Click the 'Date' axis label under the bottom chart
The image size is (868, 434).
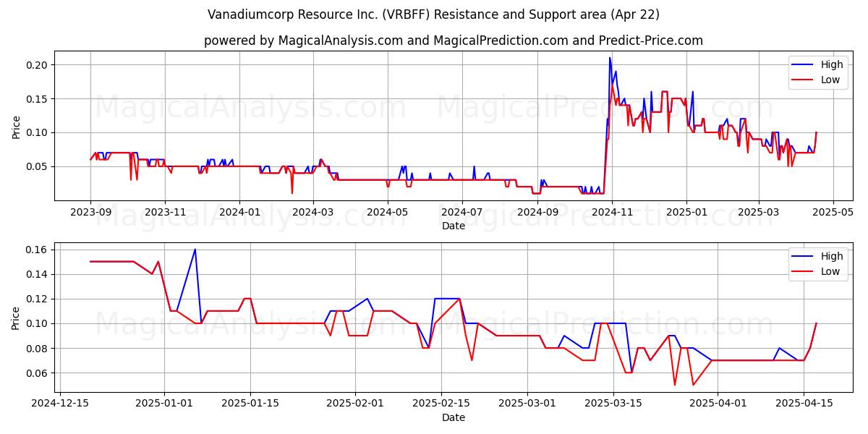(x=454, y=417)
